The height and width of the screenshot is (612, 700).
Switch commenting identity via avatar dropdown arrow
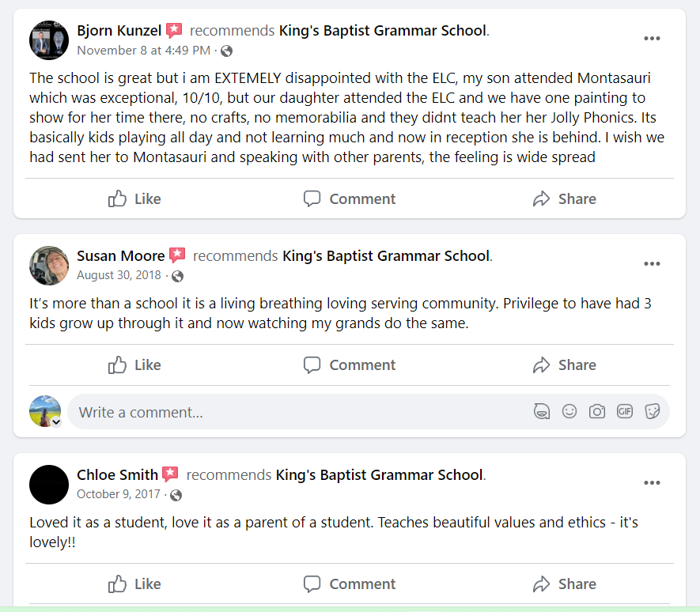[x=56, y=422]
